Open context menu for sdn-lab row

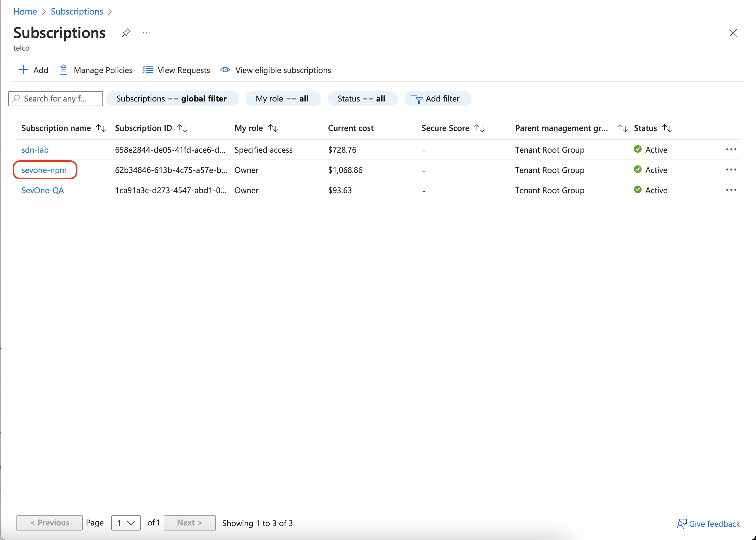pos(731,150)
